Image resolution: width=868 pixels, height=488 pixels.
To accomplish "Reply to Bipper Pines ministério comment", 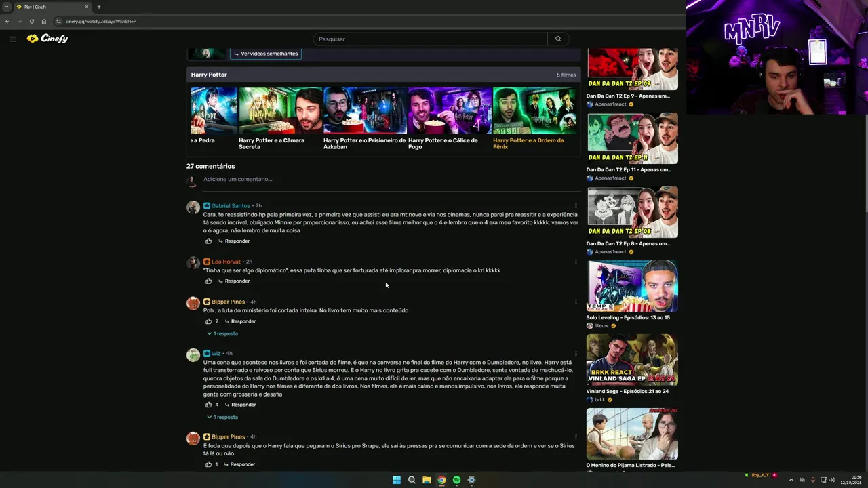I will pyautogui.click(x=240, y=321).
